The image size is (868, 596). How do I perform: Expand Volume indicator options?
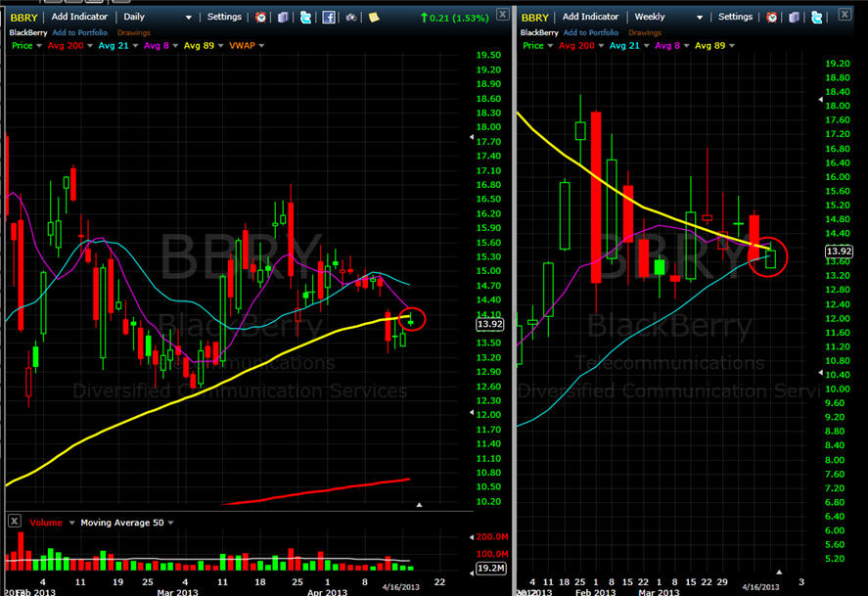coord(71,523)
